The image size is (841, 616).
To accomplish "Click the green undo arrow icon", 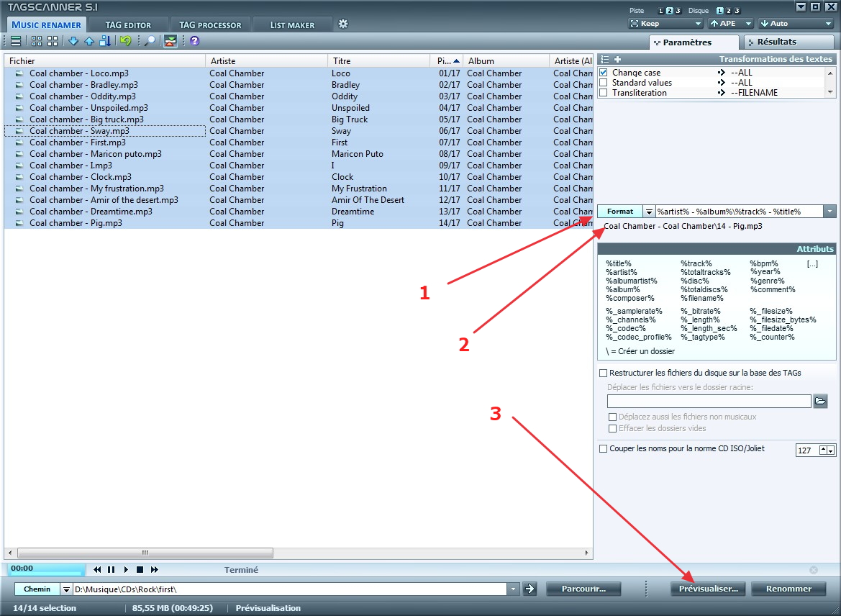I will (x=125, y=41).
